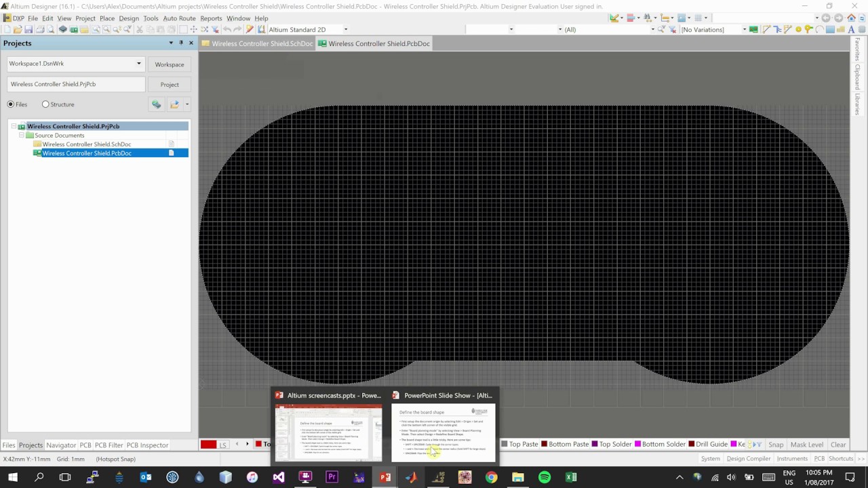This screenshot has height=488, width=868.
Task: Switch to Wireless Controller Shield.SchDoc tab
Action: (258, 43)
